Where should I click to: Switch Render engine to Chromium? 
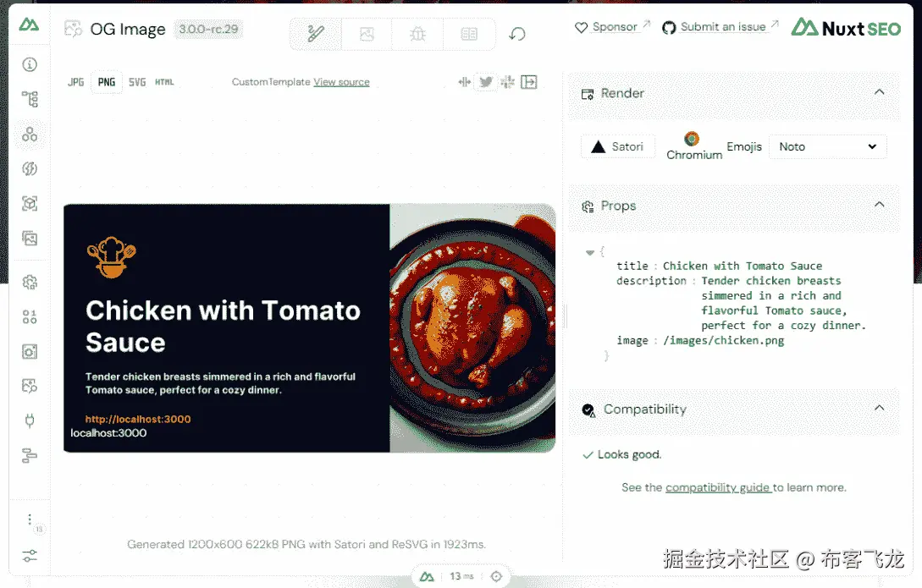click(693, 146)
